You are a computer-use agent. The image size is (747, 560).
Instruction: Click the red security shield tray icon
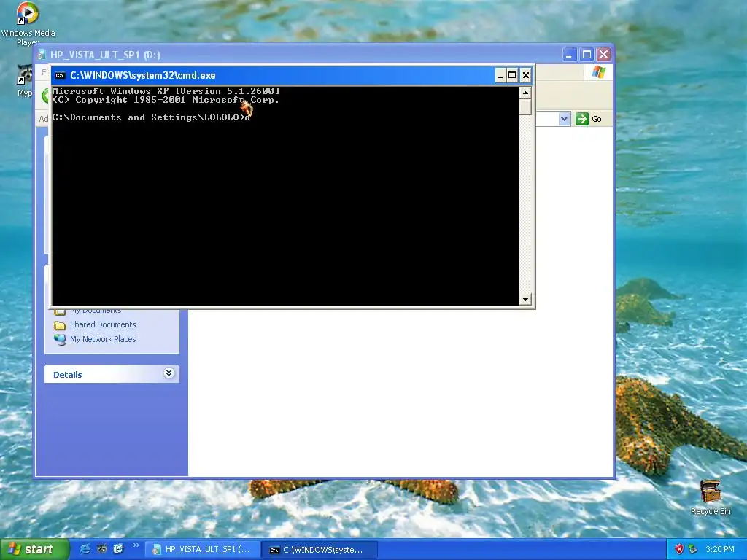tap(679, 549)
